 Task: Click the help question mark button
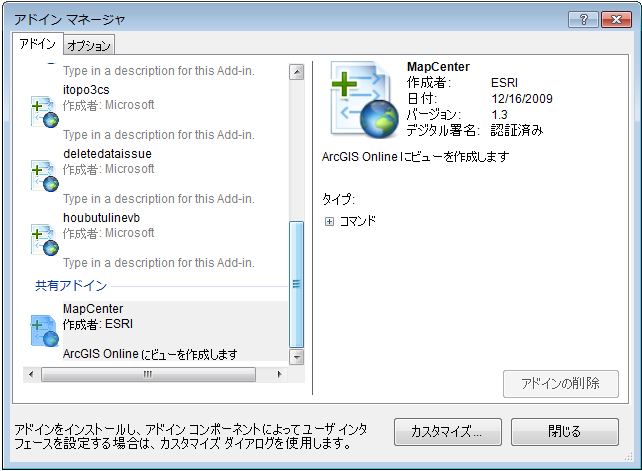click(583, 19)
